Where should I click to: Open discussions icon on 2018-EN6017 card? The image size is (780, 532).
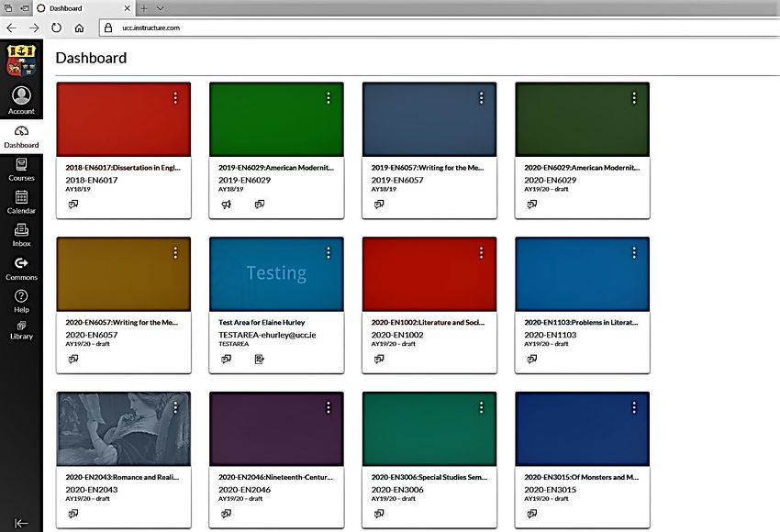(x=73, y=205)
